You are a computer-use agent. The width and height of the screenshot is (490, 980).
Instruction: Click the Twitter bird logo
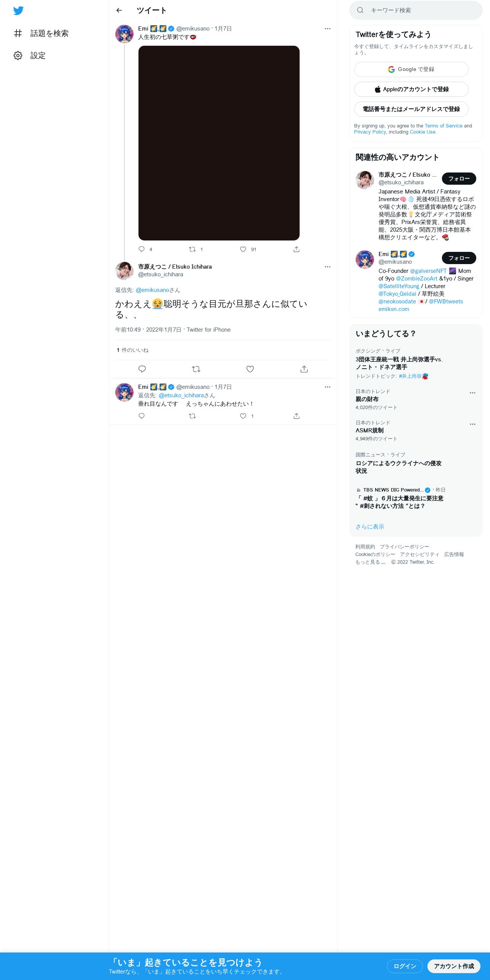[x=18, y=11]
